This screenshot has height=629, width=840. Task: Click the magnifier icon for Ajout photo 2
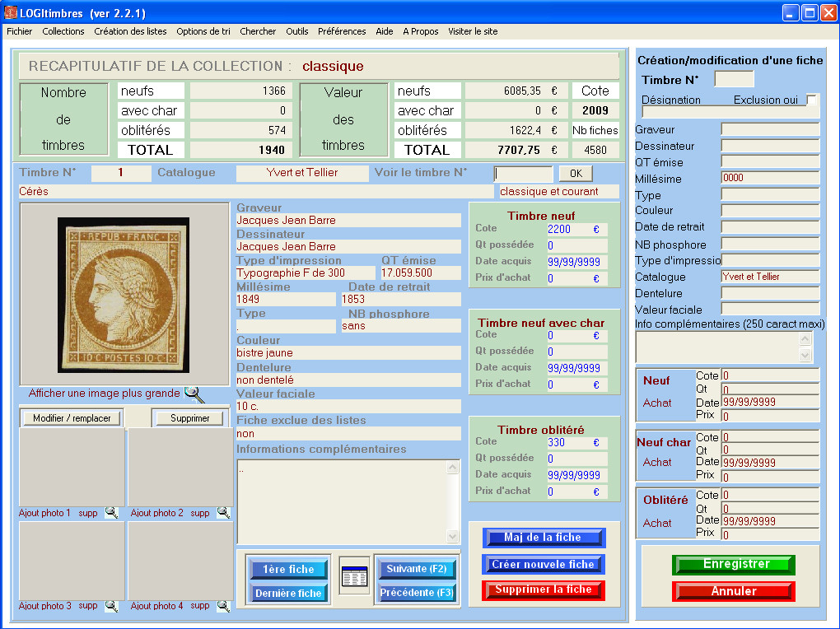(223, 513)
